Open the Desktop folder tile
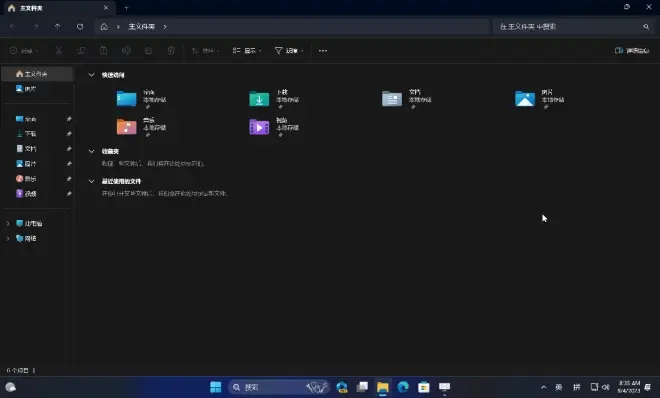 click(141, 99)
